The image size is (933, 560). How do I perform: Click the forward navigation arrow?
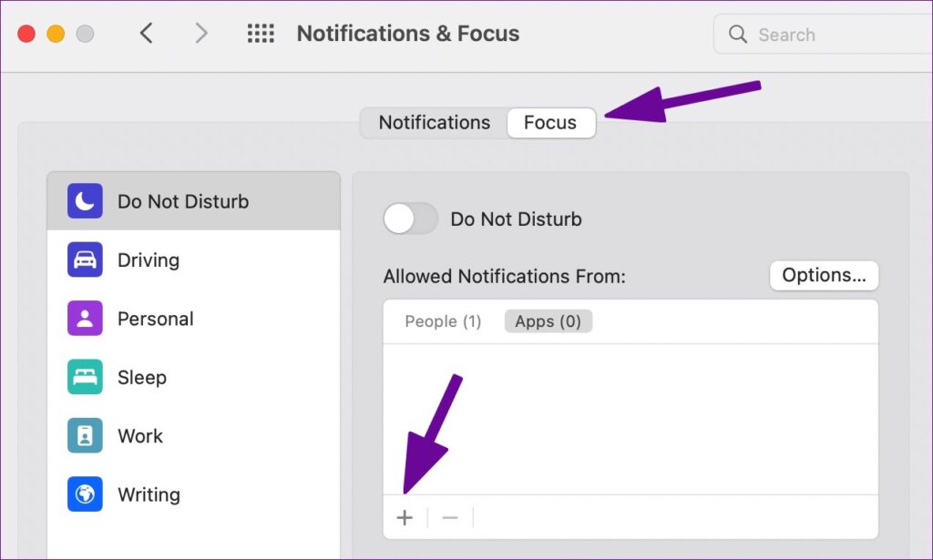pos(201,34)
